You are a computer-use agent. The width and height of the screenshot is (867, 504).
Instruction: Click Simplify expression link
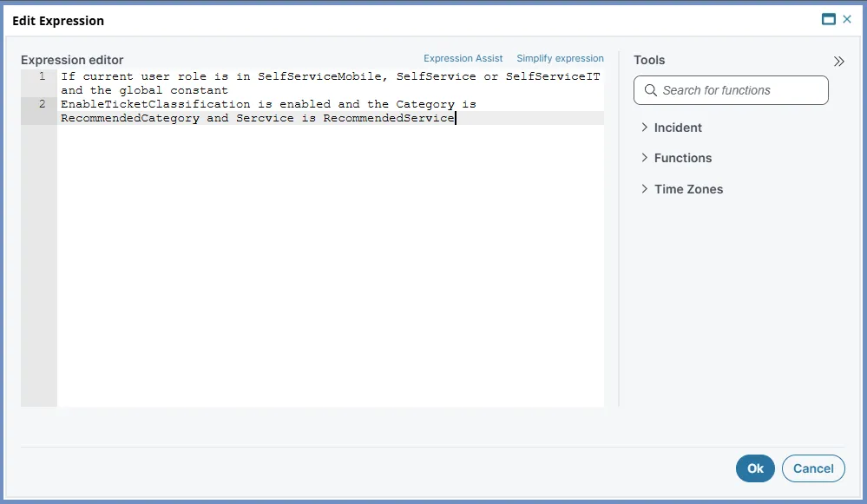[x=560, y=59]
